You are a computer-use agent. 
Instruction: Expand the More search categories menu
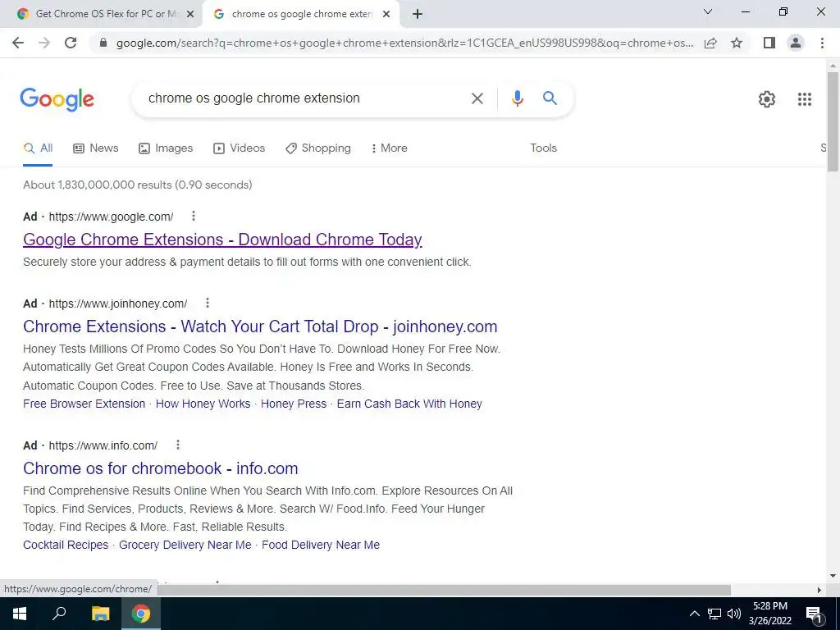(390, 148)
